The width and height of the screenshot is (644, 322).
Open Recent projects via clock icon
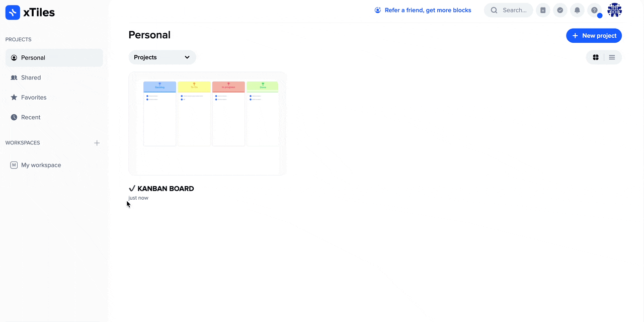[x=31, y=117]
